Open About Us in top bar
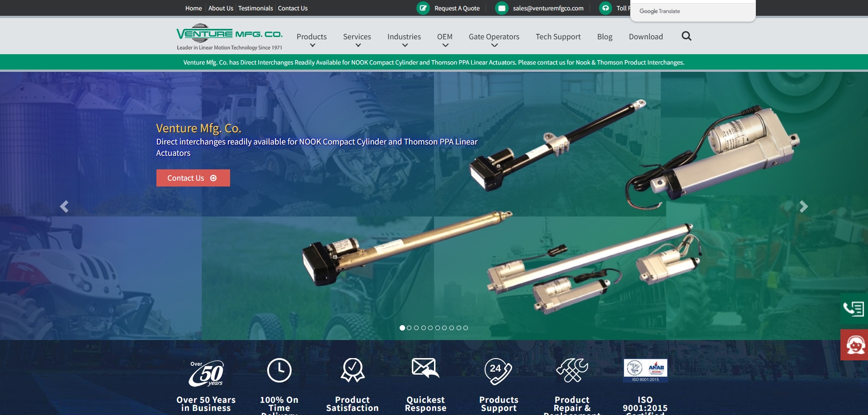The image size is (868, 415). click(x=221, y=8)
